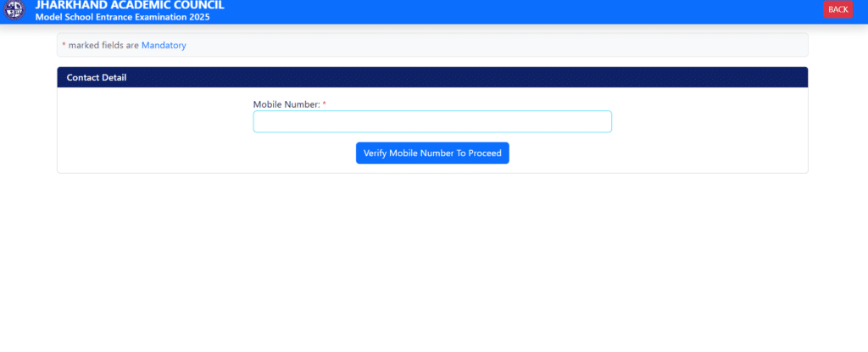Click blank white page area below the form
Image resolution: width=868 pixels, height=352 pixels.
[432, 263]
